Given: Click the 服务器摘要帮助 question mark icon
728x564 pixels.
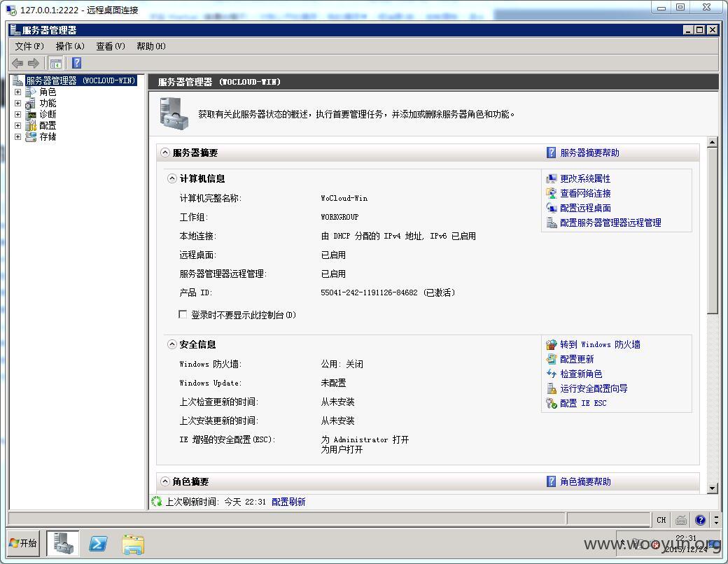Looking at the screenshot, I should (551, 153).
